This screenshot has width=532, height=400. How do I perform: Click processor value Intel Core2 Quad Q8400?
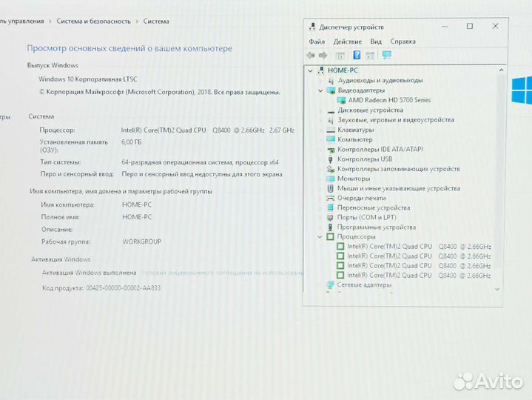(208, 130)
